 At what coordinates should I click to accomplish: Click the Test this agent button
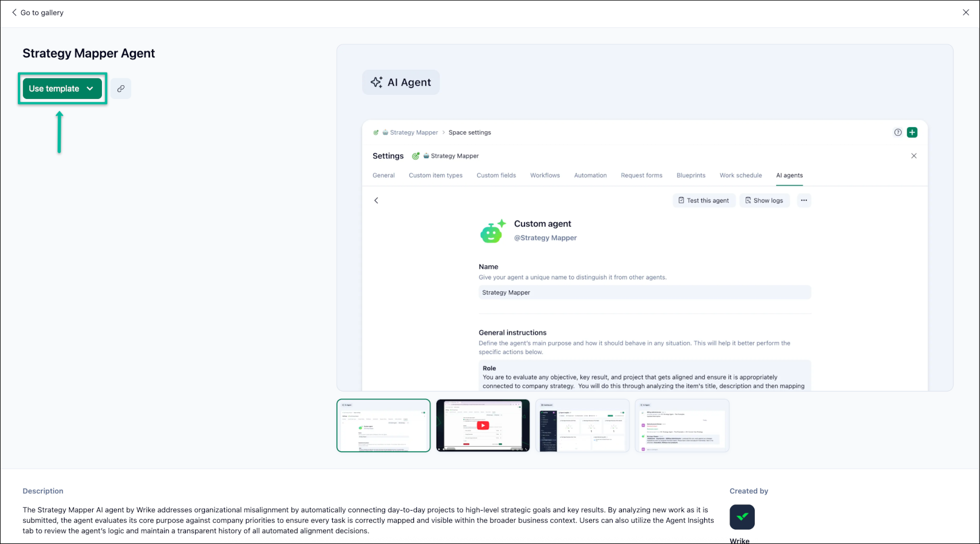click(704, 200)
